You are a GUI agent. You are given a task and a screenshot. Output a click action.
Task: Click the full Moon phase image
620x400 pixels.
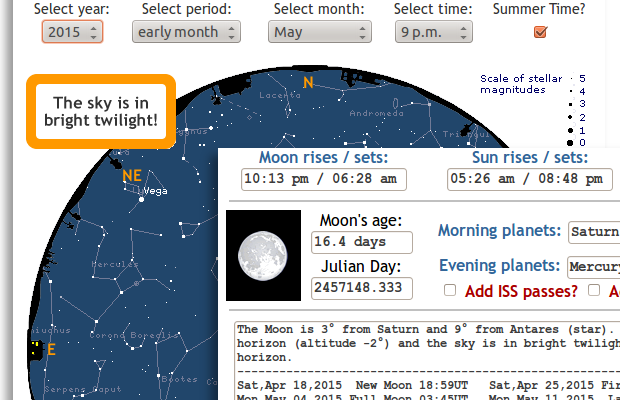click(263, 255)
